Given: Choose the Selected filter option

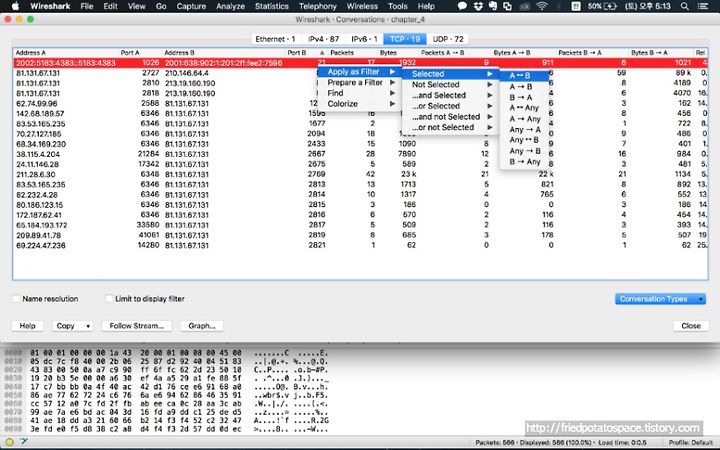Looking at the screenshot, I should point(451,74).
